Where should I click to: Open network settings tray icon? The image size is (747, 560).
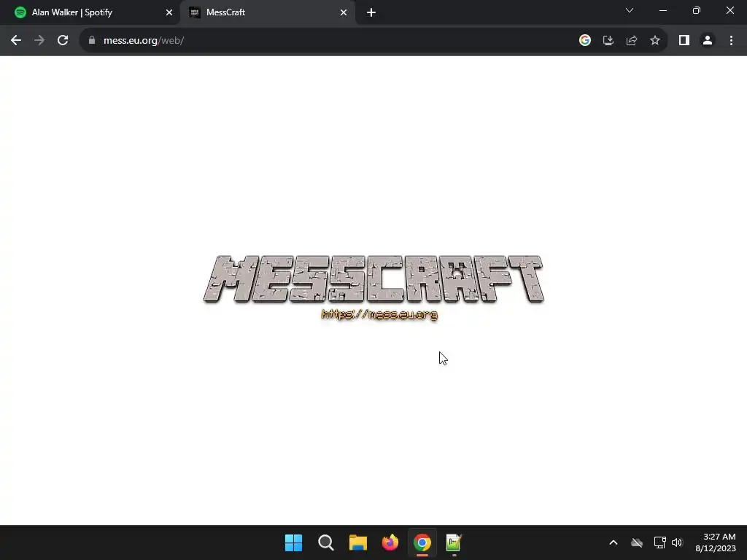click(659, 542)
